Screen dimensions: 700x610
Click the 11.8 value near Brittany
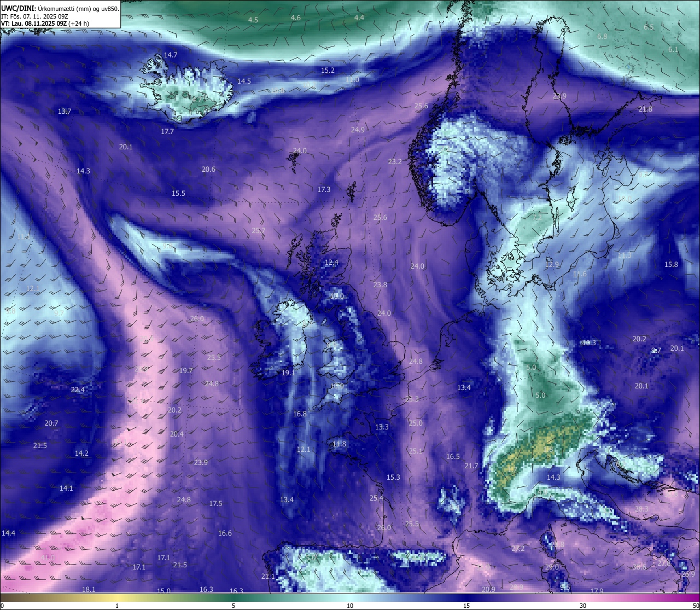339,444
